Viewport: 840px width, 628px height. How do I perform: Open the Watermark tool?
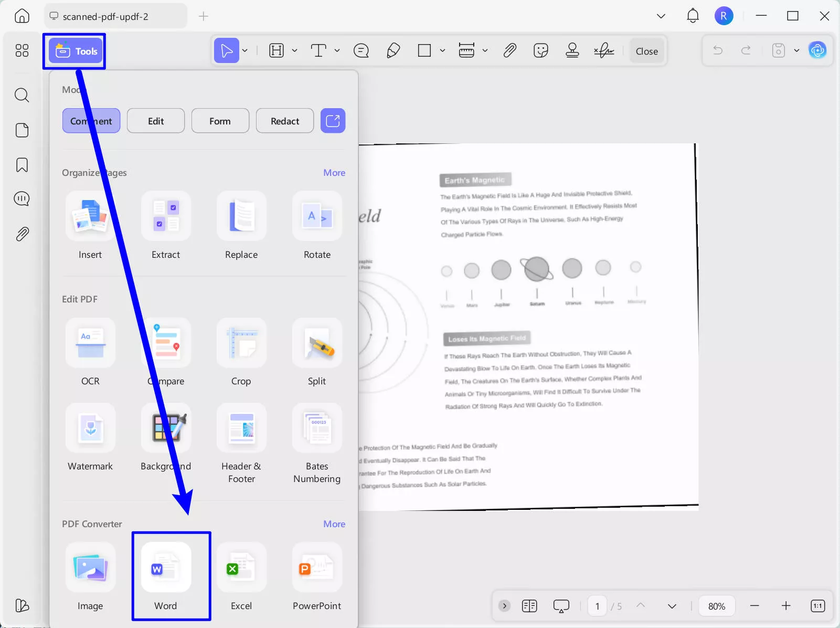[90, 437]
